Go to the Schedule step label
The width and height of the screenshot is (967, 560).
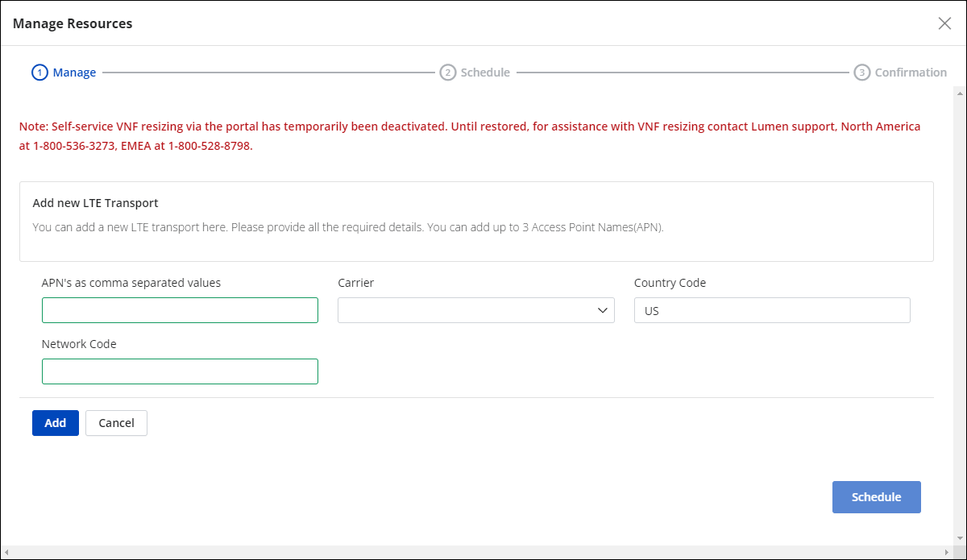[485, 73]
